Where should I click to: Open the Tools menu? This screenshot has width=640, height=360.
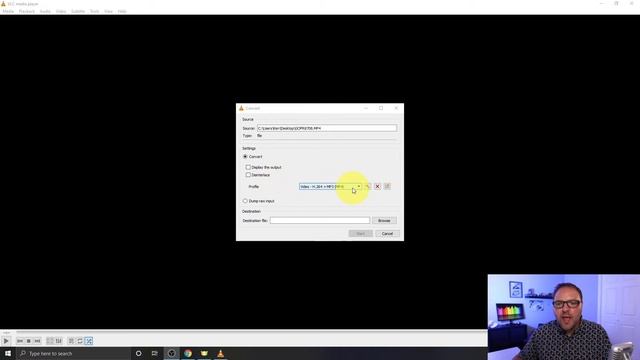pyautogui.click(x=95, y=11)
